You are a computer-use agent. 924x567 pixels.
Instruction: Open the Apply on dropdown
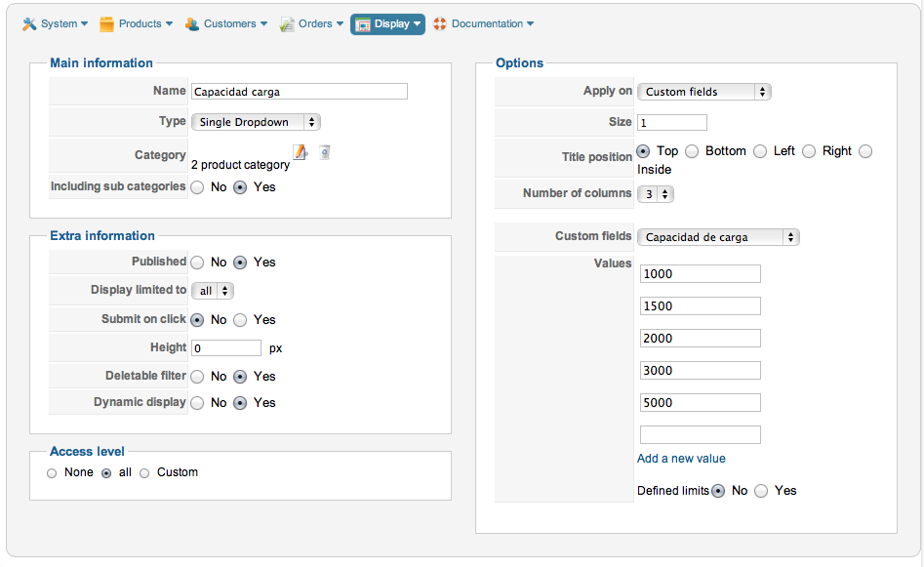(x=703, y=92)
